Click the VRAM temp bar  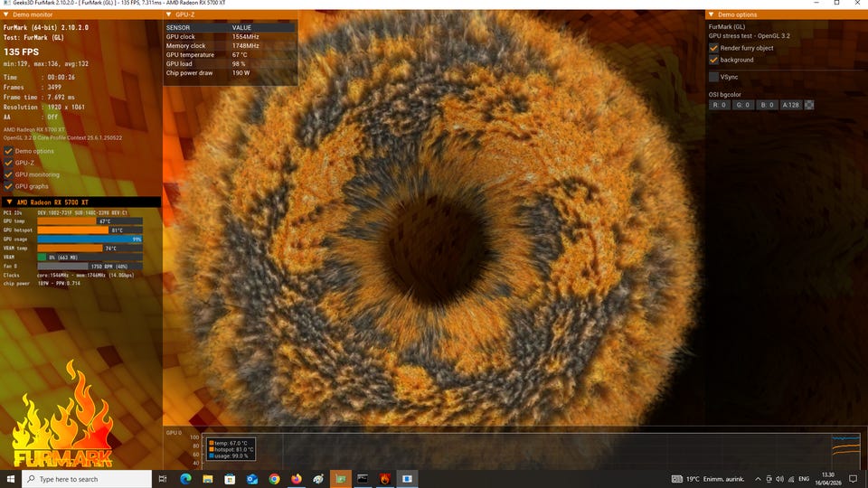[x=90, y=248]
